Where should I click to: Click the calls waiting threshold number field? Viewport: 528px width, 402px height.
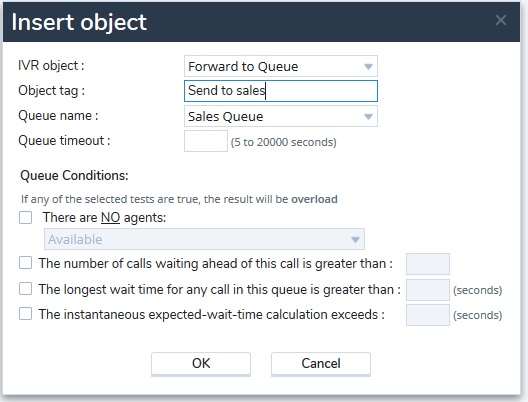428,264
